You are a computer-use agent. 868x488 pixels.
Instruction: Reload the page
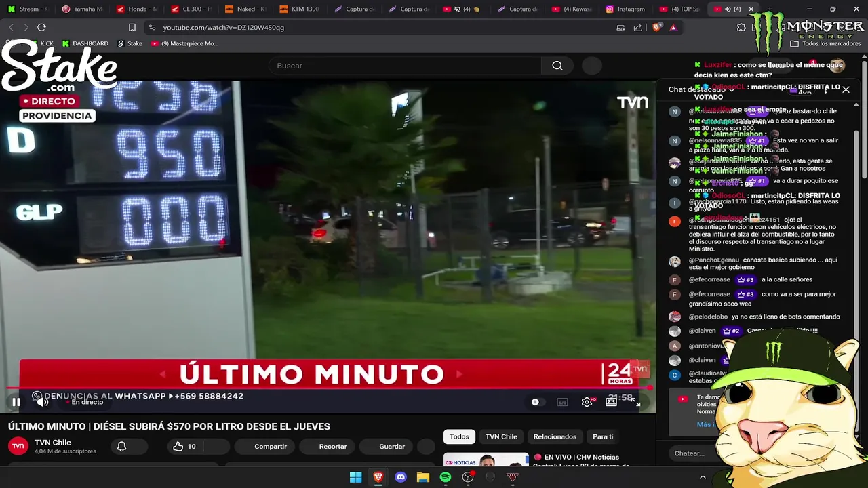(x=41, y=27)
